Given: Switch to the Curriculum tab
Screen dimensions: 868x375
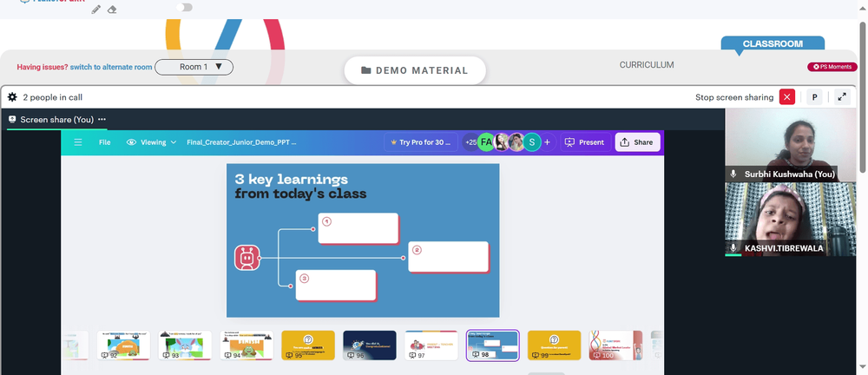Looking at the screenshot, I should [x=647, y=65].
